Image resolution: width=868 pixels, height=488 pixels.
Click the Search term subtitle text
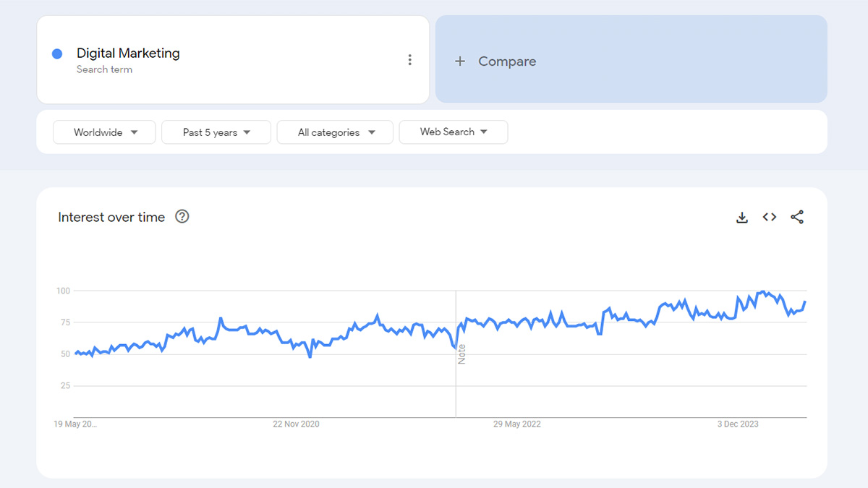104,69
